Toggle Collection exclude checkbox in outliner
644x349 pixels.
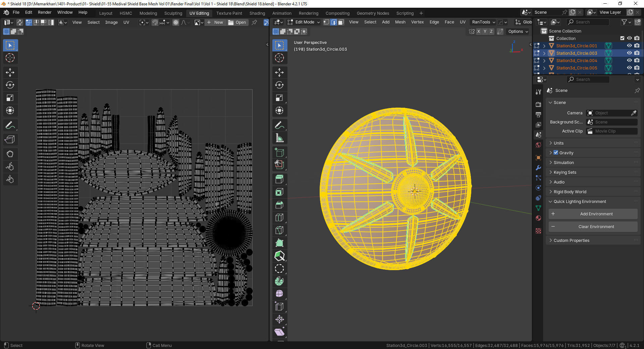[622, 38]
